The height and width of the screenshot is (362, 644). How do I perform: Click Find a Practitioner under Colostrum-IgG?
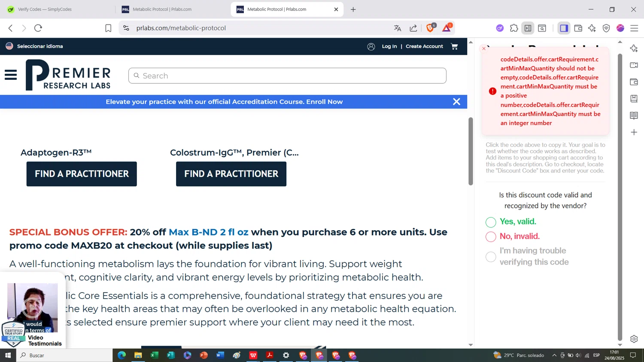click(x=231, y=174)
